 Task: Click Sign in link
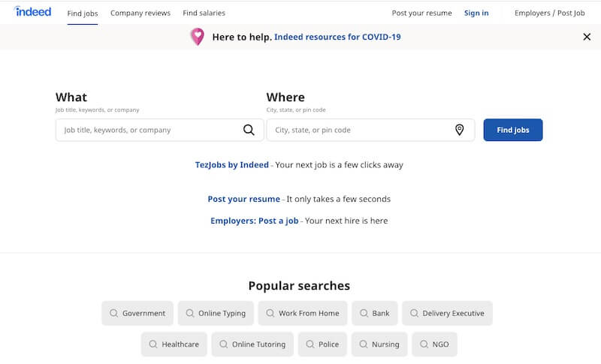point(476,13)
